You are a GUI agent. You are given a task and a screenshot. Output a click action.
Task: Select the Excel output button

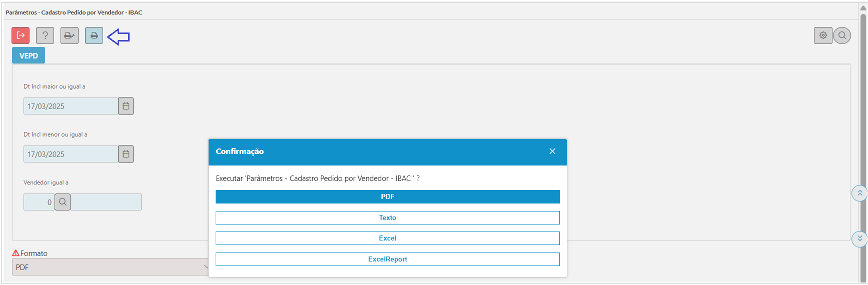click(x=388, y=238)
